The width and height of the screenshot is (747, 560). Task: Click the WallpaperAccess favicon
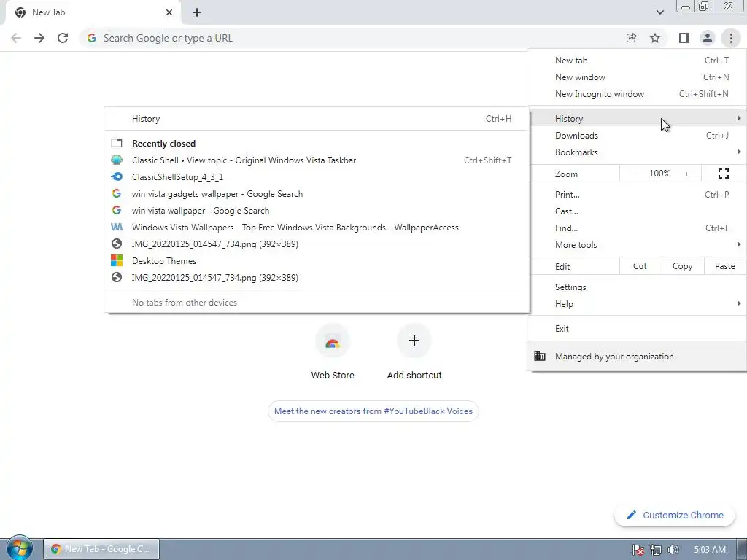(x=117, y=227)
